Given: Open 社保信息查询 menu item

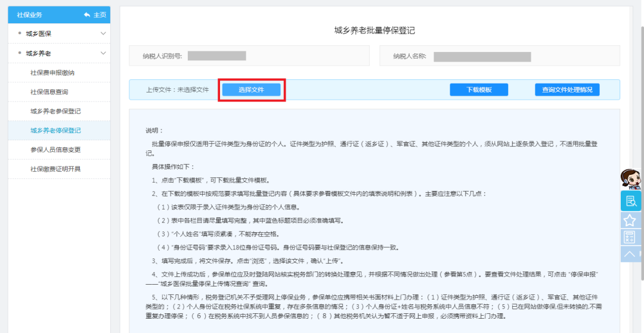Looking at the screenshot, I should tap(49, 92).
